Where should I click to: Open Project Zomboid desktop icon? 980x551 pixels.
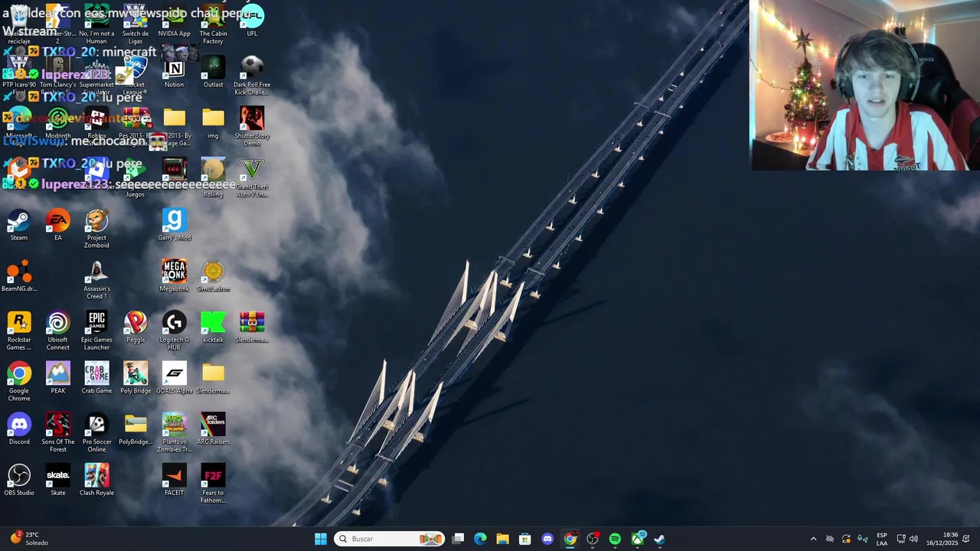[96, 230]
